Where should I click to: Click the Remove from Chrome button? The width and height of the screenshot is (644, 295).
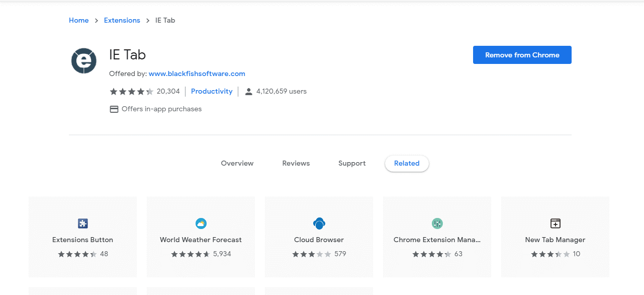tap(522, 55)
